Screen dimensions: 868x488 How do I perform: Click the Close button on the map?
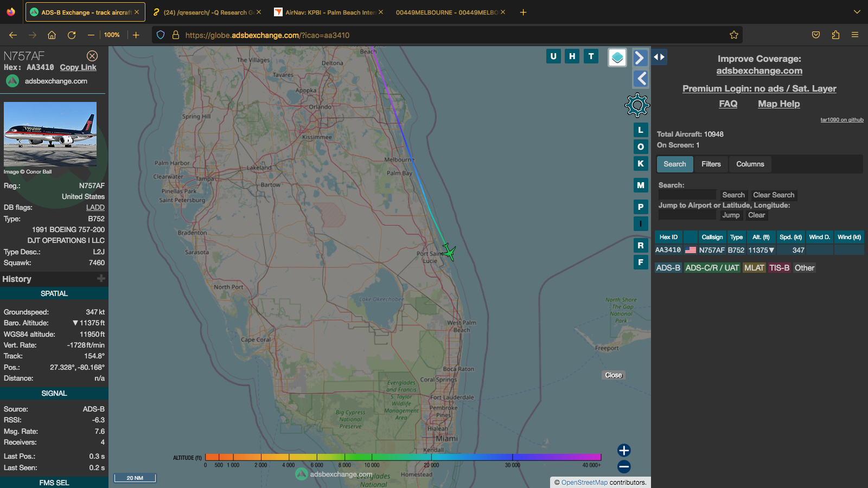(614, 375)
